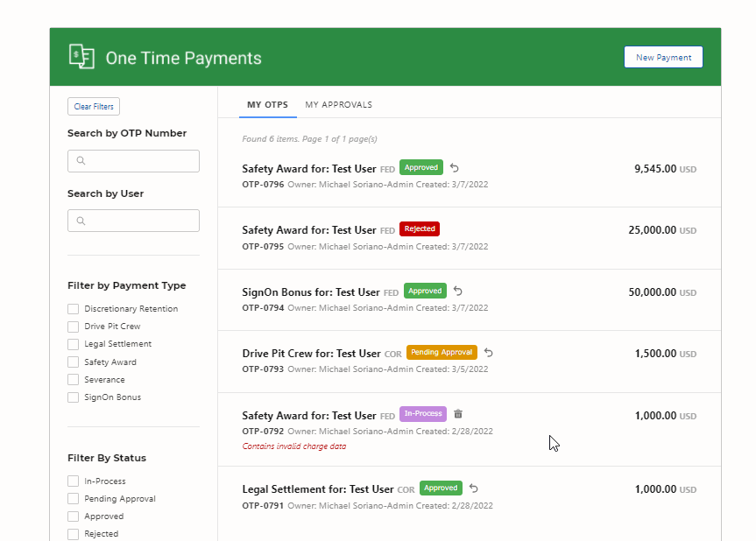Click recall arrow icon for OTP-0794

(458, 291)
